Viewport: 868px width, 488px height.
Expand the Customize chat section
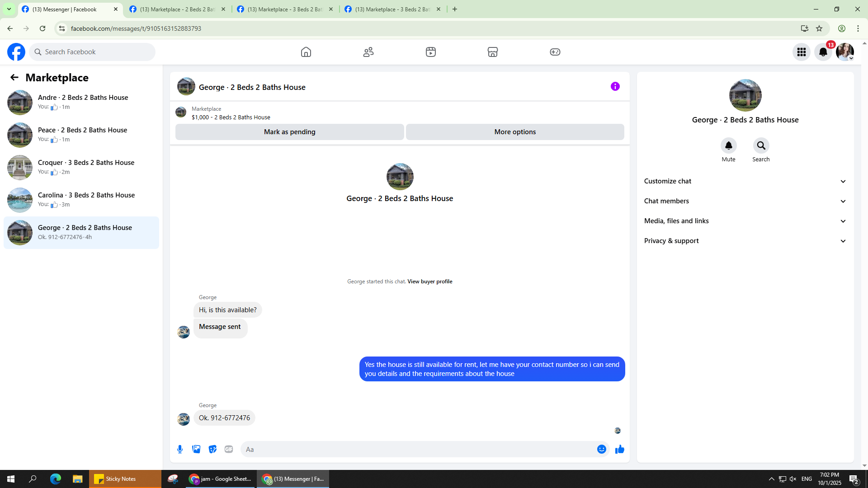[x=745, y=181]
